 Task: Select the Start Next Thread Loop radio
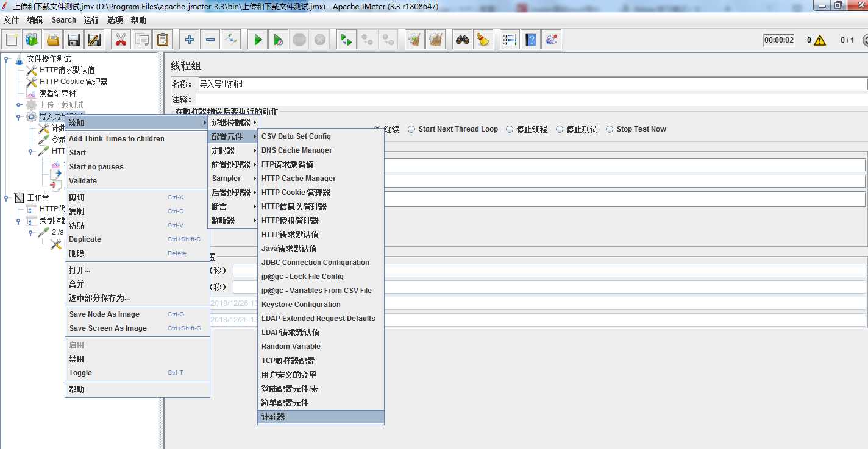pyautogui.click(x=412, y=129)
